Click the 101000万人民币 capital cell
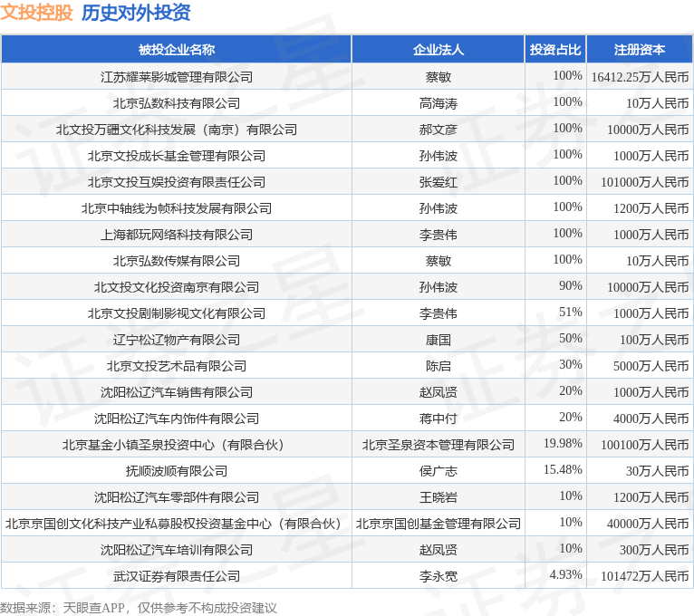694x616 pixels. (x=640, y=182)
